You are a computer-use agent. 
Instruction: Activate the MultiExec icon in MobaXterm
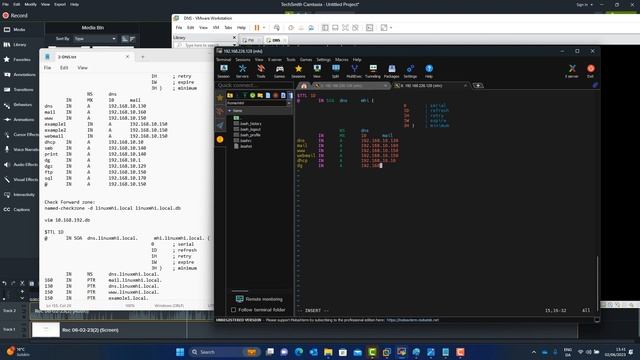(x=354, y=71)
